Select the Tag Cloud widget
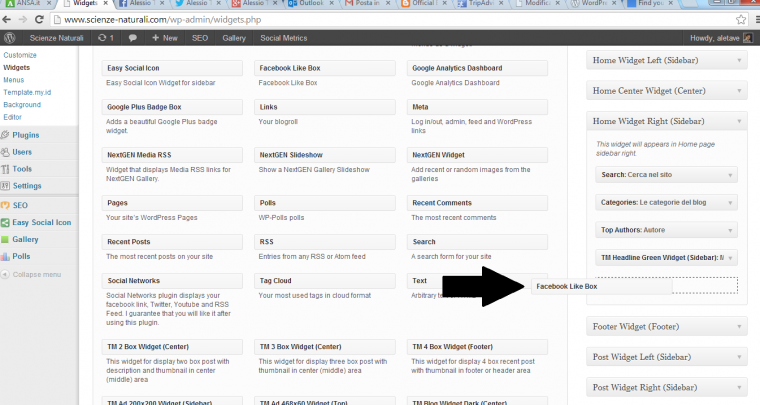This screenshot has height=405, width=760. (x=325, y=281)
